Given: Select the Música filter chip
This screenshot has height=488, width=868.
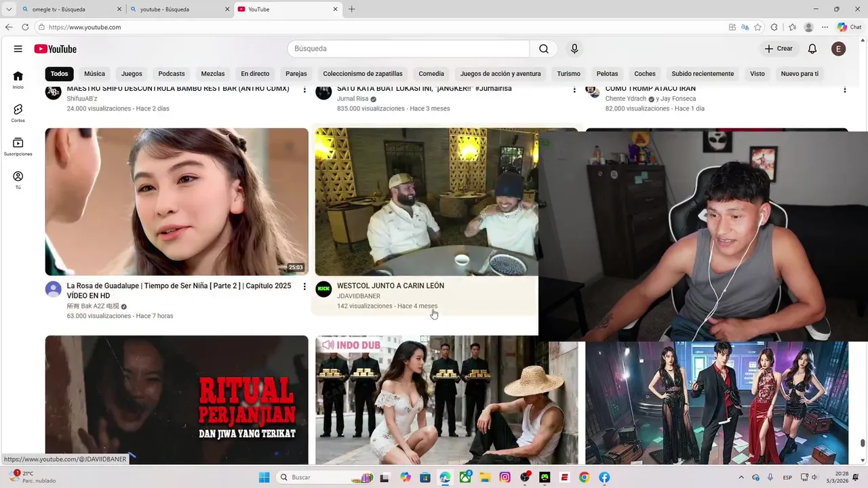Looking at the screenshot, I should coord(94,74).
